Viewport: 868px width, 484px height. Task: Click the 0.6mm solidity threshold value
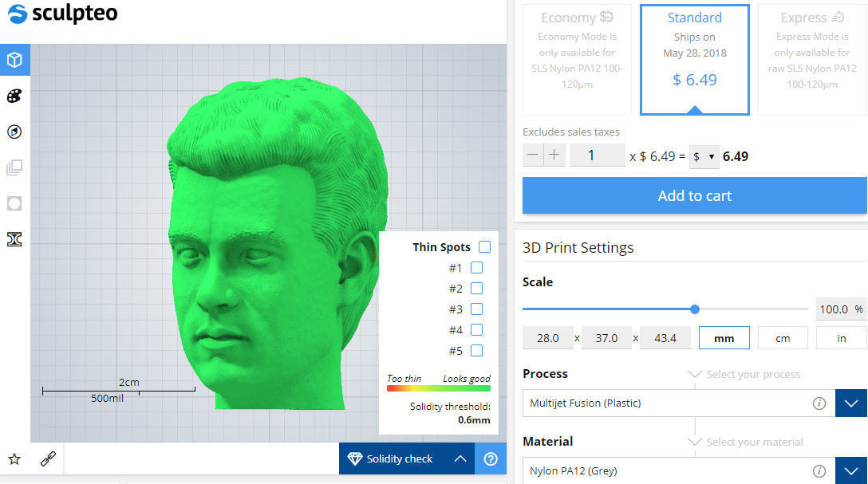point(474,420)
